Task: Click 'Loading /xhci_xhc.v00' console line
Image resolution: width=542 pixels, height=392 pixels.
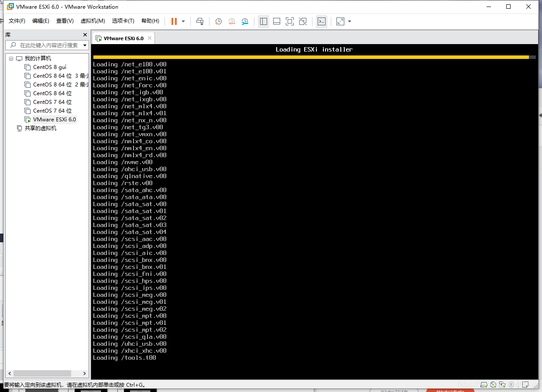Action: tap(130, 351)
